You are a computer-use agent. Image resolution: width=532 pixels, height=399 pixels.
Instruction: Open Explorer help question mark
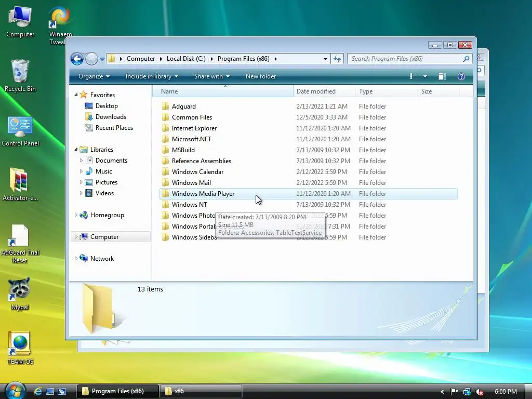461,76
